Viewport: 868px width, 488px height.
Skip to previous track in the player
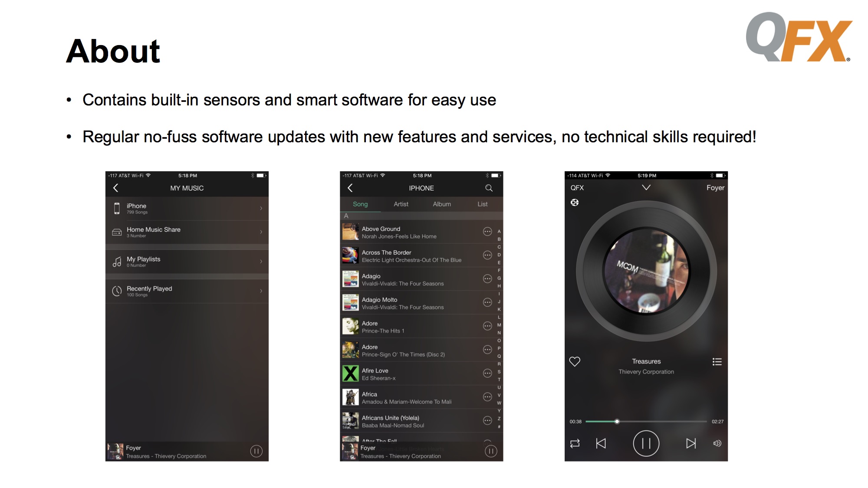point(601,443)
